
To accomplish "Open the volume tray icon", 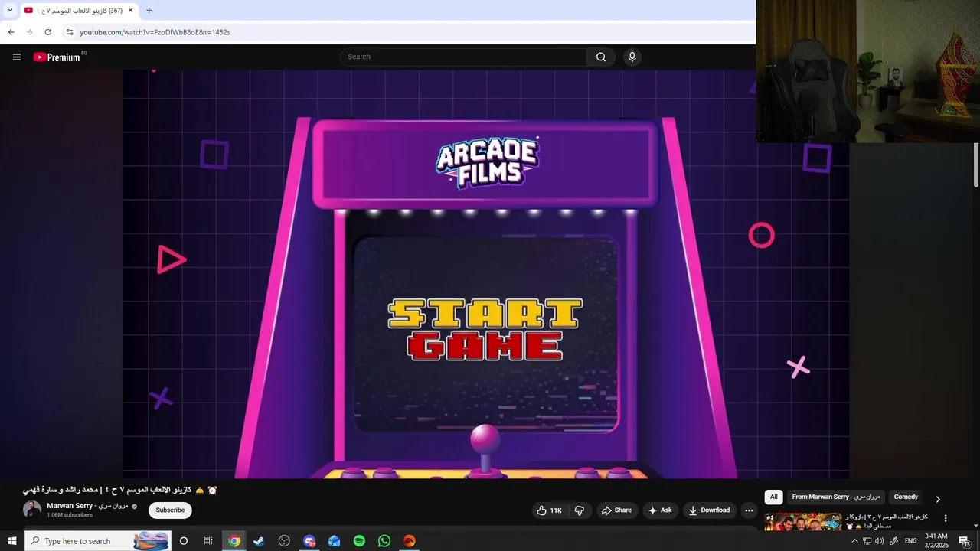I will pos(880,541).
